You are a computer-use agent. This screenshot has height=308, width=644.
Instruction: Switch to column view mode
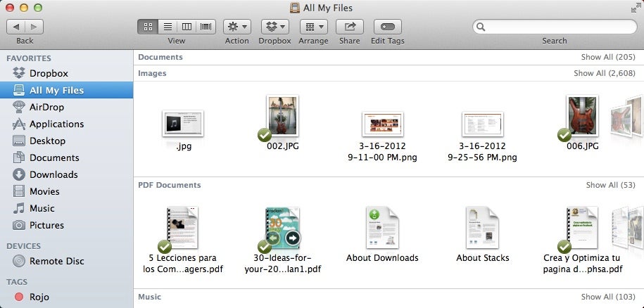187,27
